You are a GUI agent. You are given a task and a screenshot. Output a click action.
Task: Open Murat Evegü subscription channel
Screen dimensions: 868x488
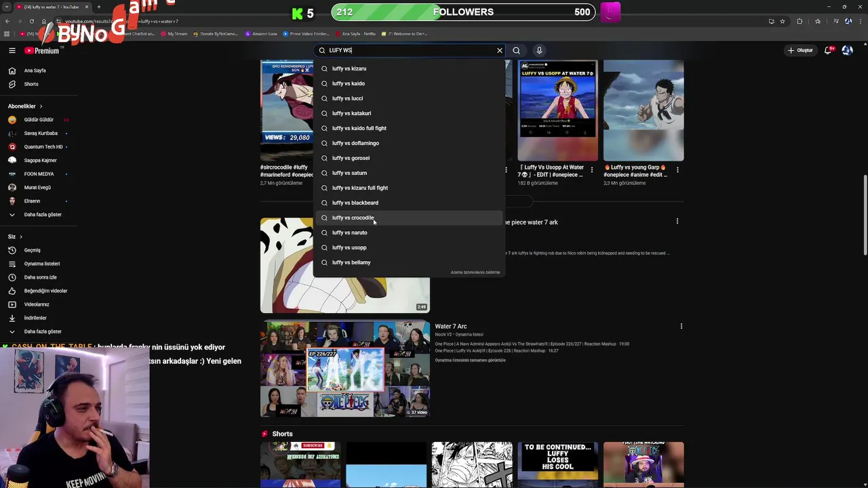point(37,188)
